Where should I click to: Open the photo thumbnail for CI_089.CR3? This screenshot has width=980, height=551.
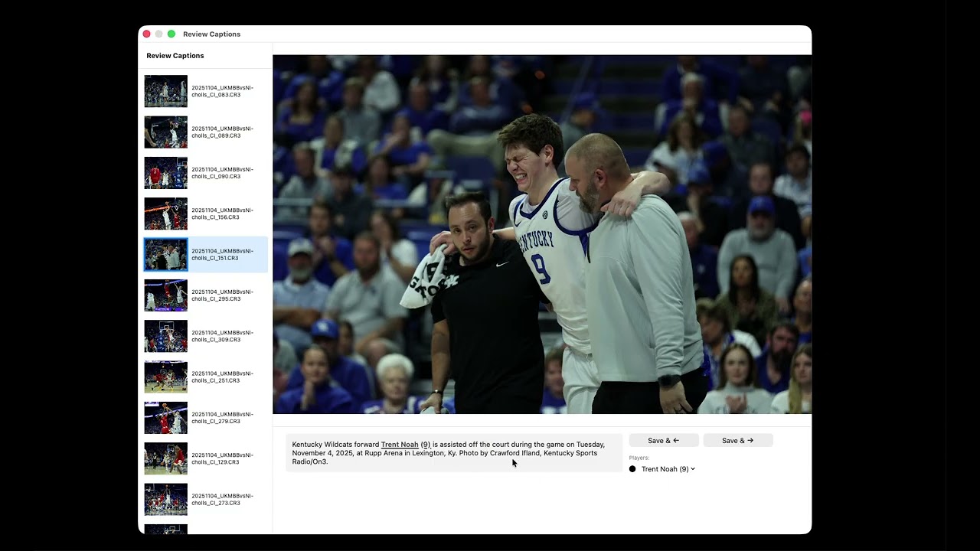(166, 132)
